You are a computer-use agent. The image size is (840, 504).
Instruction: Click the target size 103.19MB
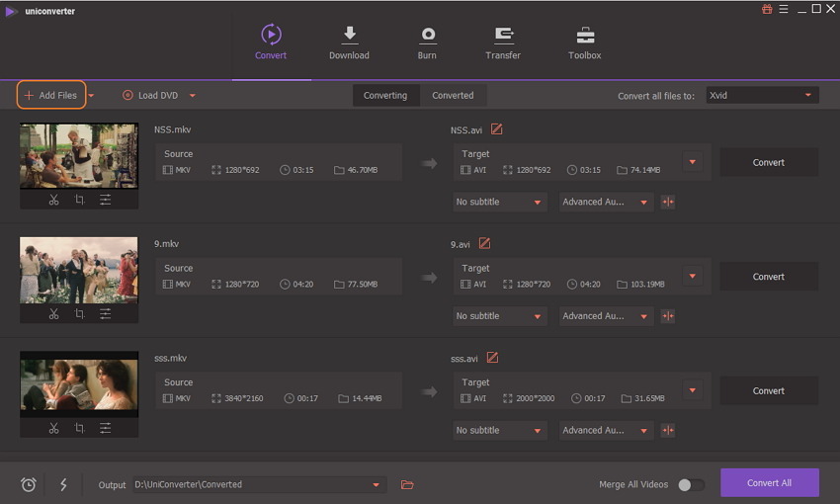point(647,284)
